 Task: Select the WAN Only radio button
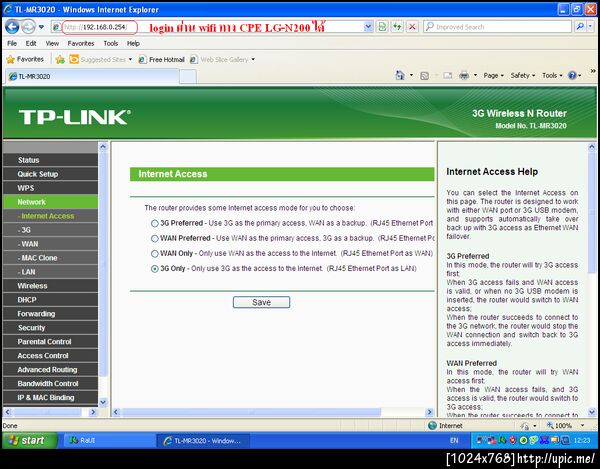[155, 254]
